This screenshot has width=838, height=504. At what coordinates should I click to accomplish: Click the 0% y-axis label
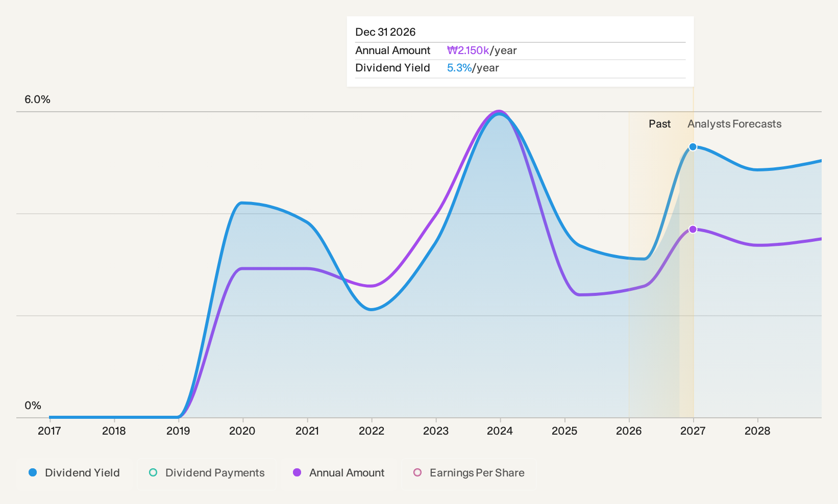(x=33, y=406)
